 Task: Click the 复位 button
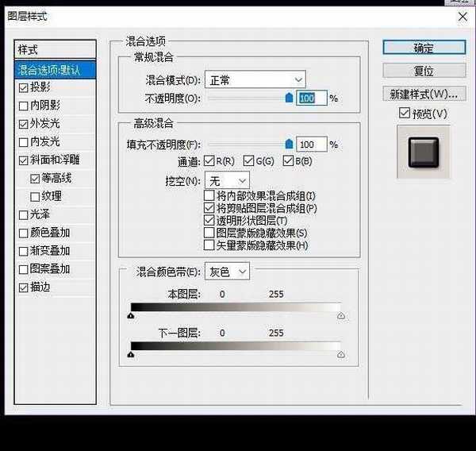(x=423, y=71)
